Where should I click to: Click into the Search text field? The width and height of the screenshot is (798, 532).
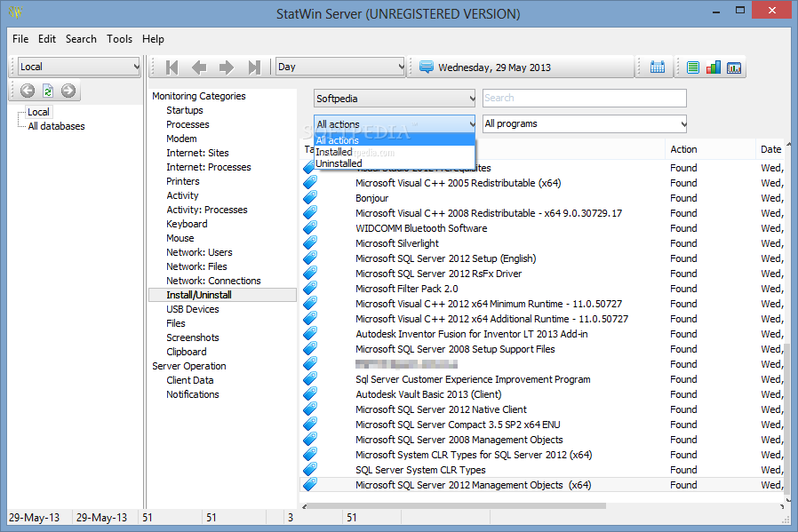pyautogui.click(x=584, y=99)
